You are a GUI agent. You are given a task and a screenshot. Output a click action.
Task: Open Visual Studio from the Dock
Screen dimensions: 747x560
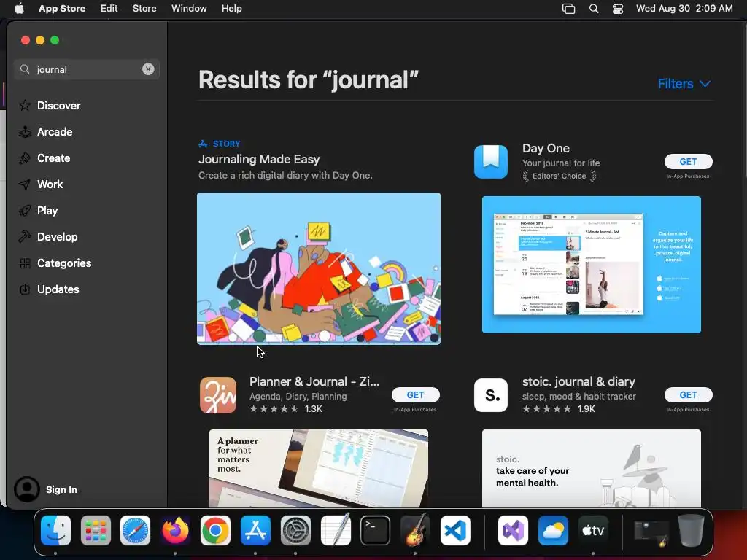[513, 530]
